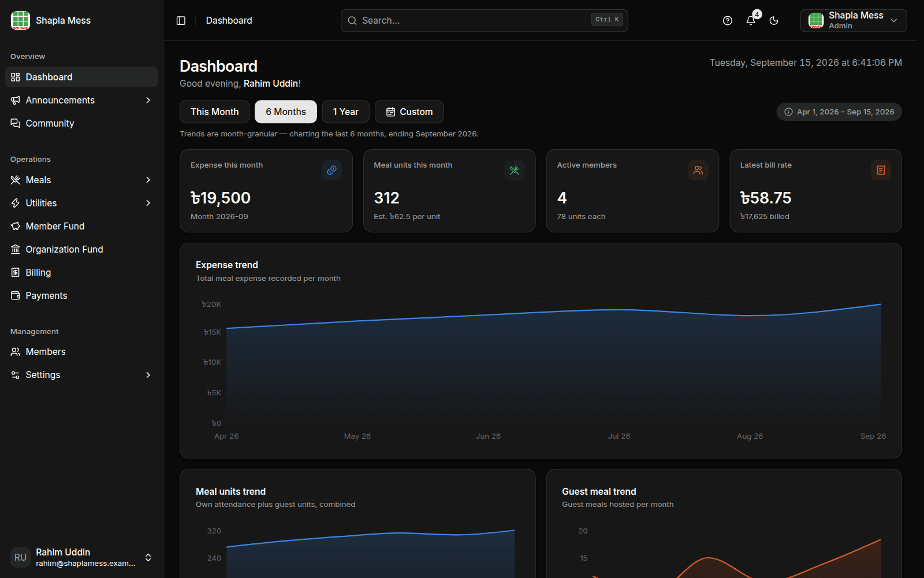Go to Dashboard in sidebar
The width and height of the screenshot is (924, 578).
tap(81, 77)
